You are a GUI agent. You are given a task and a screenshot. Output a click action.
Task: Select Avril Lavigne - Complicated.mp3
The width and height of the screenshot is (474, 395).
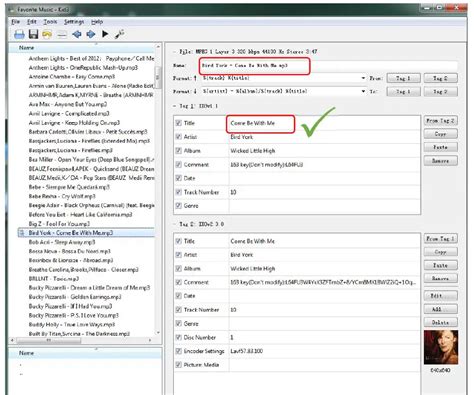click(69, 113)
